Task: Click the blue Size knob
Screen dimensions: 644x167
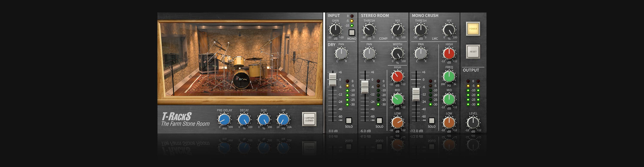Action: [x=263, y=120]
